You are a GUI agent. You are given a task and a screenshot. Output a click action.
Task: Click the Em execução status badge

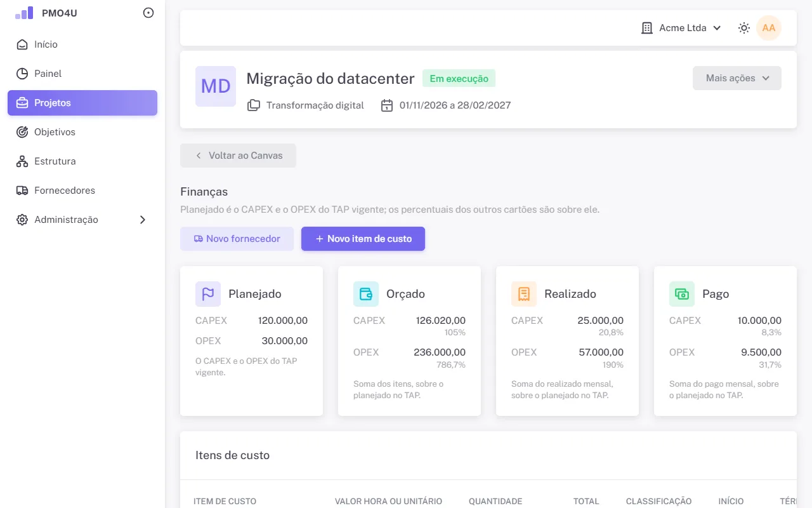[x=459, y=79]
